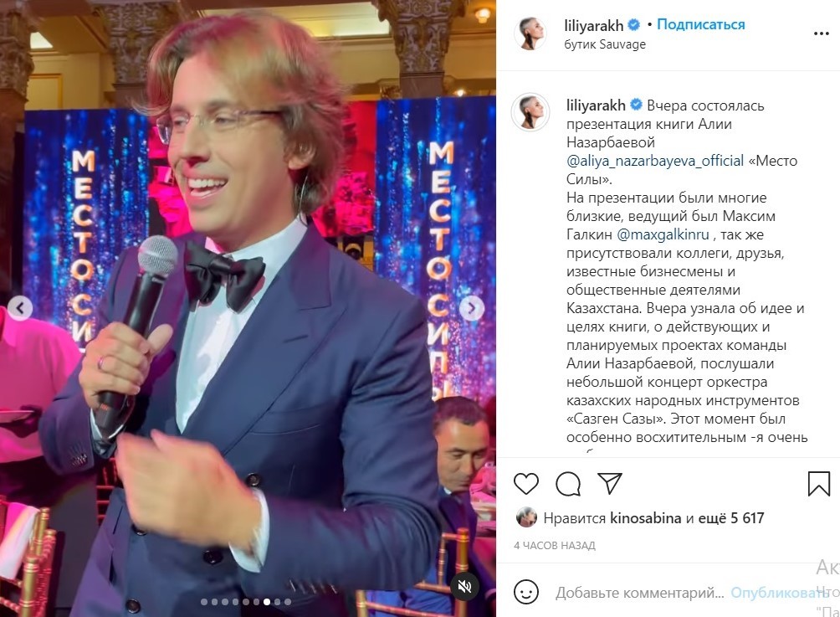
Task: Open @aliya_nazarbayeva_official mention link
Action: (x=654, y=161)
